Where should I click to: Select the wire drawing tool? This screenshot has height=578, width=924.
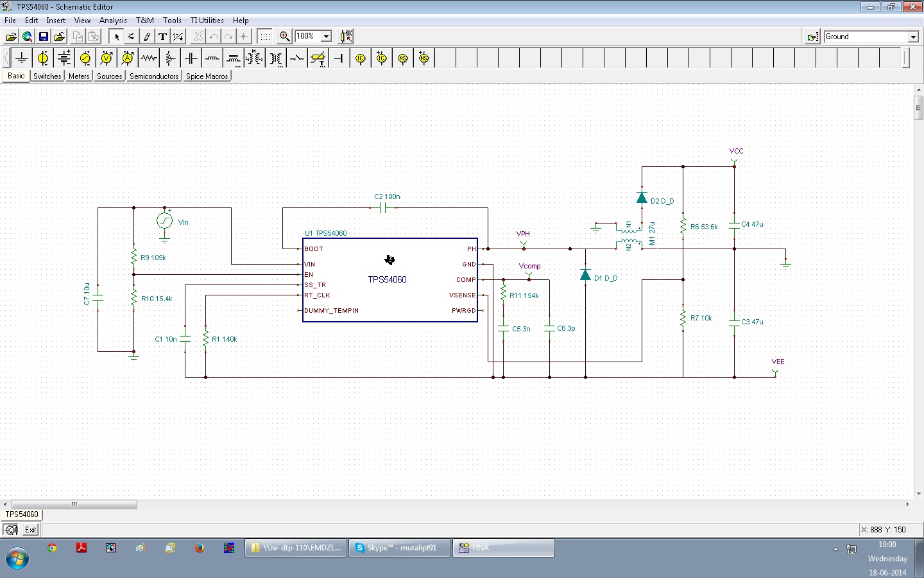coord(132,37)
